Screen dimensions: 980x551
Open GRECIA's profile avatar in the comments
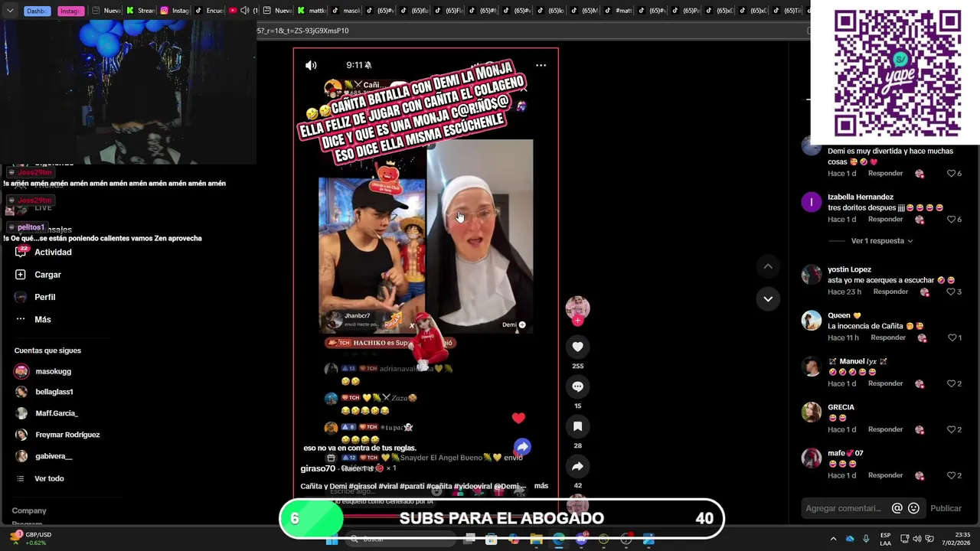click(812, 412)
